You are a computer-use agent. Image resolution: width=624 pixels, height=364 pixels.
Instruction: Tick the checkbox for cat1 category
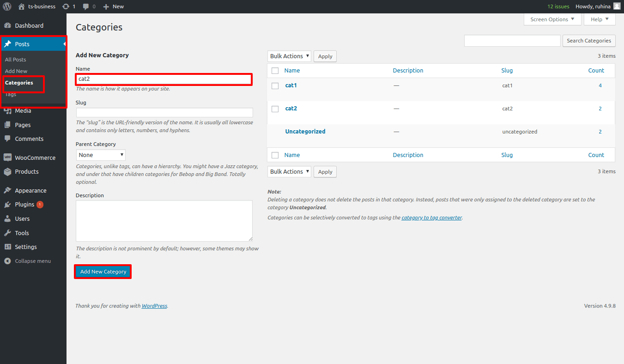pos(275,86)
